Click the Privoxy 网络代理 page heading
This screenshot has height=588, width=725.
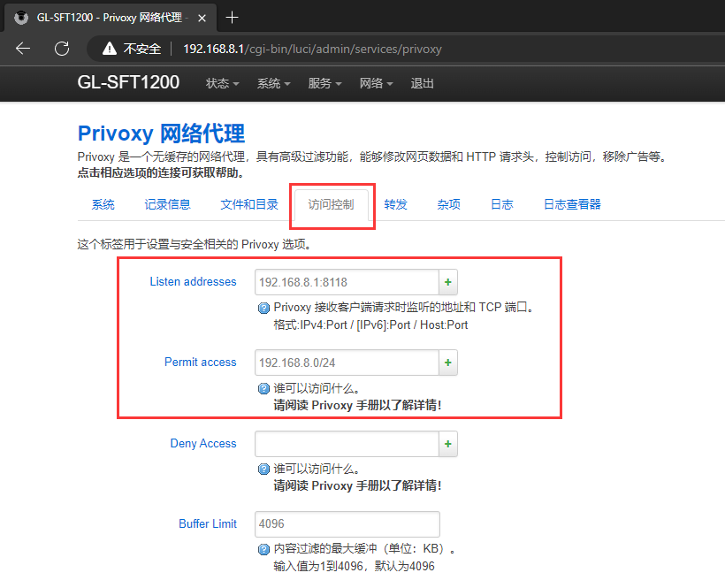point(161,134)
